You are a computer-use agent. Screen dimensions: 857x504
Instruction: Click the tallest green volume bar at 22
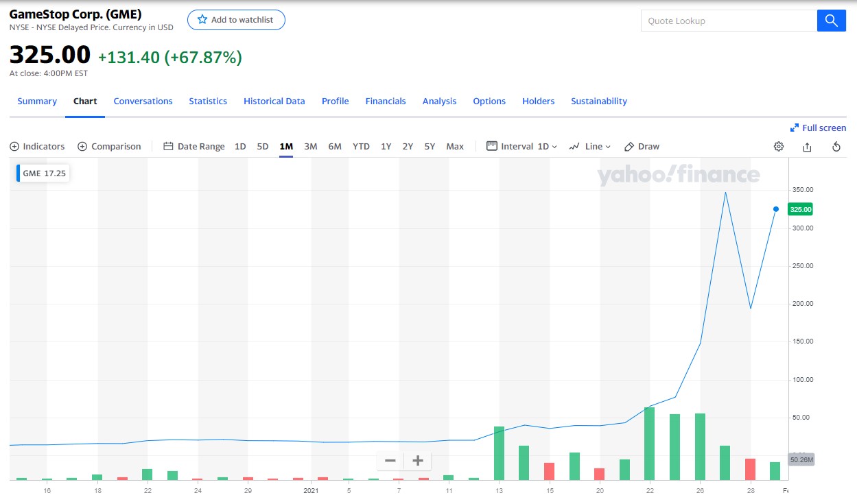click(649, 444)
